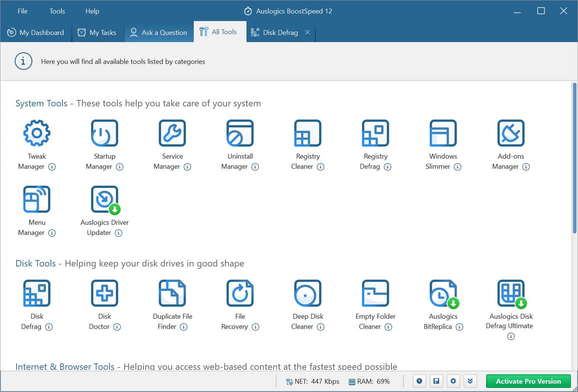
Task: Launch the Startup Manager tool
Action: [104, 133]
